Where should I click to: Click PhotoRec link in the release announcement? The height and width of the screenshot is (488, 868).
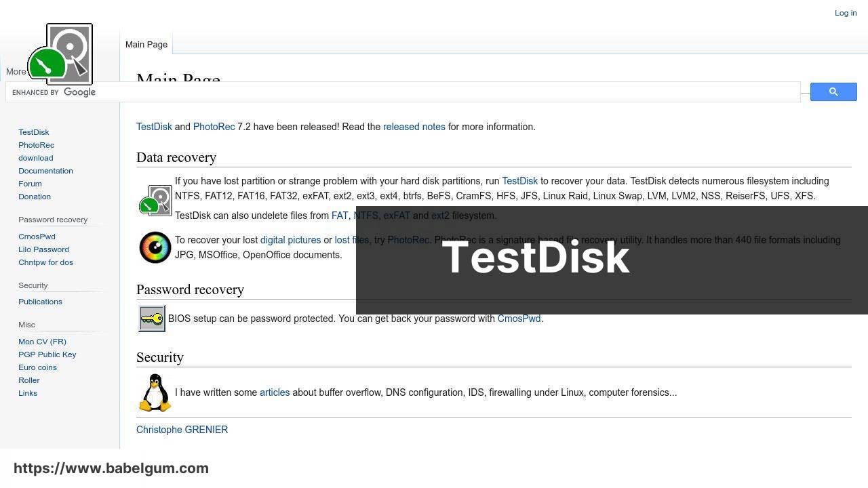point(214,127)
